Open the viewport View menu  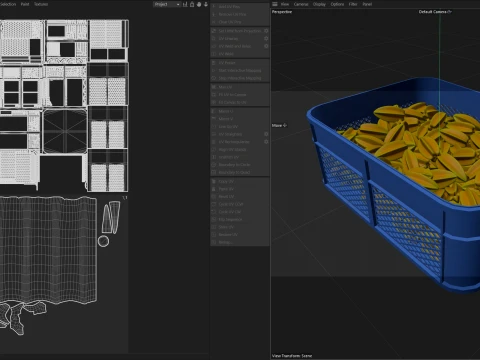point(285,4)
